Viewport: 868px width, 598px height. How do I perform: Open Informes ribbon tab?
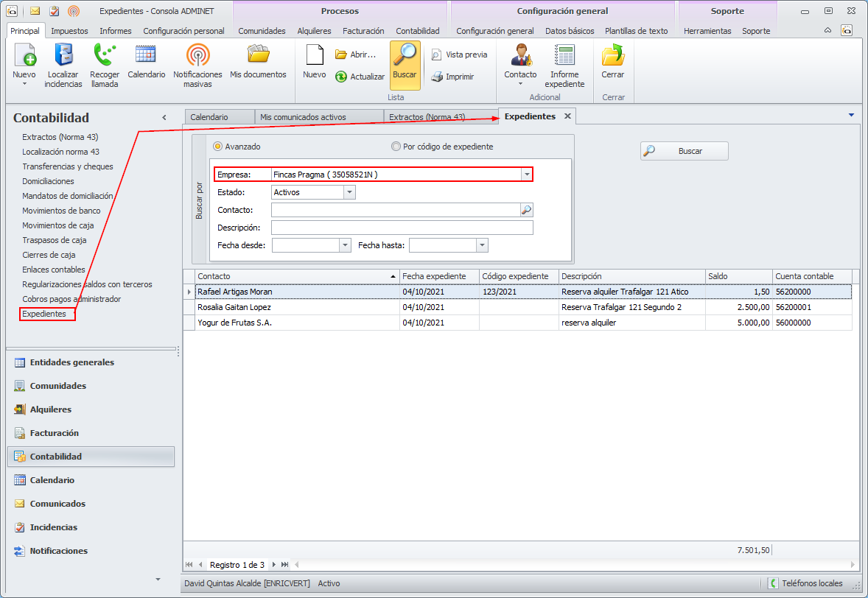click(115, 31)
